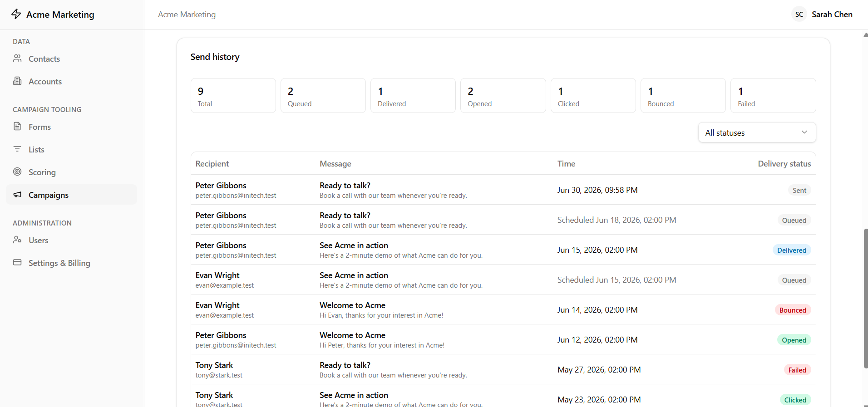Open the Contacts page
Screen dimensions: 868x407
[71, 59]
